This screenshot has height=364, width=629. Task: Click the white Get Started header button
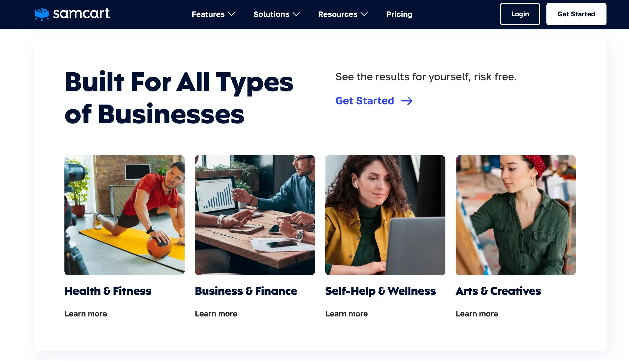tap(576, 14)
